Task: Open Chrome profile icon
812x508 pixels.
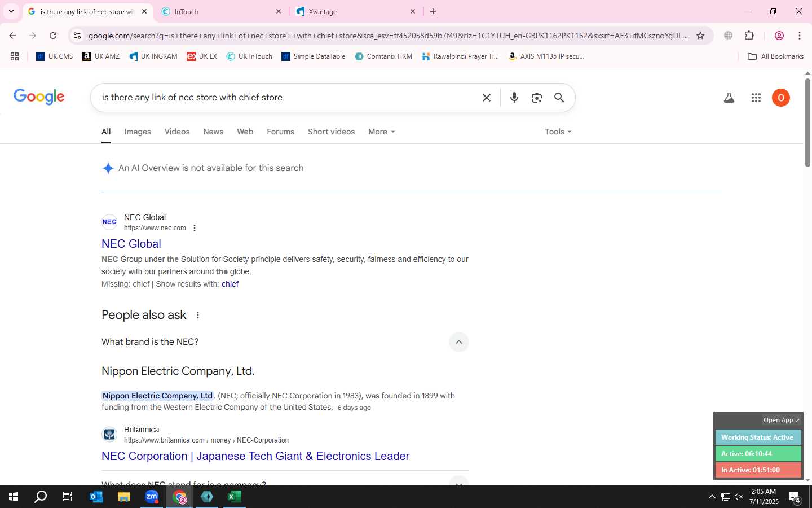Action: 779,36
